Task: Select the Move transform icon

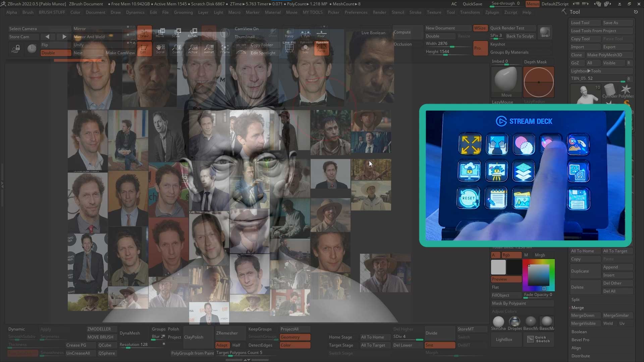Action: 160,33
